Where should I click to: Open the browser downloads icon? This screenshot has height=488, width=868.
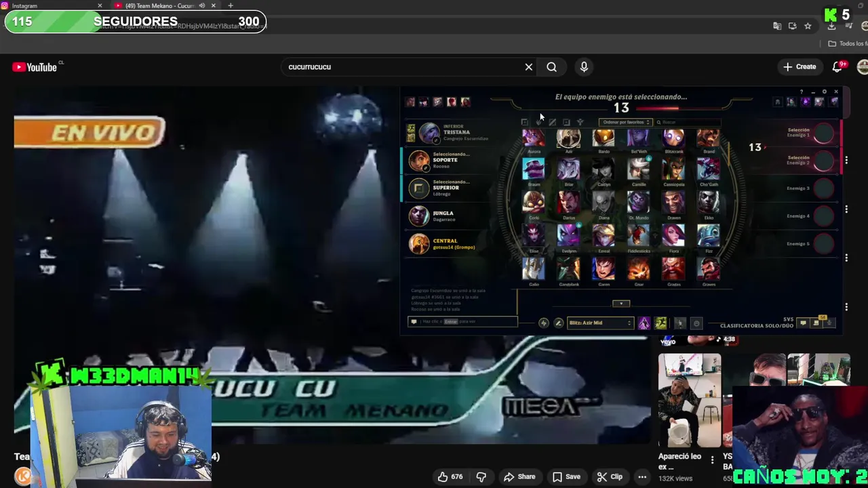831,26
